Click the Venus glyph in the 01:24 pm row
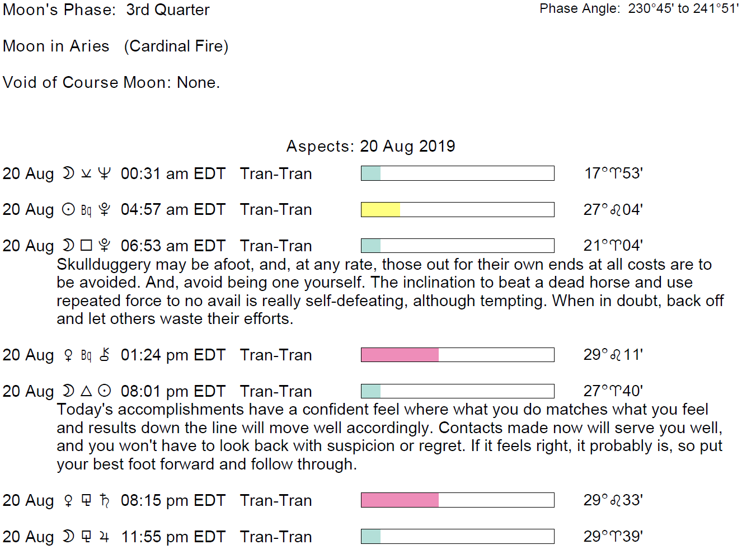This screenshot has width=756, height=554. click(68, 355)
